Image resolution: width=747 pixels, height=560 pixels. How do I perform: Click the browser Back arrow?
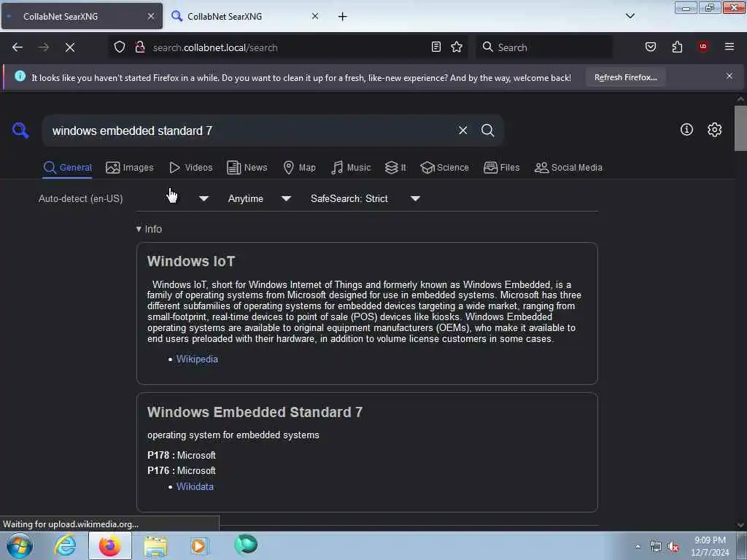(18, 47)
